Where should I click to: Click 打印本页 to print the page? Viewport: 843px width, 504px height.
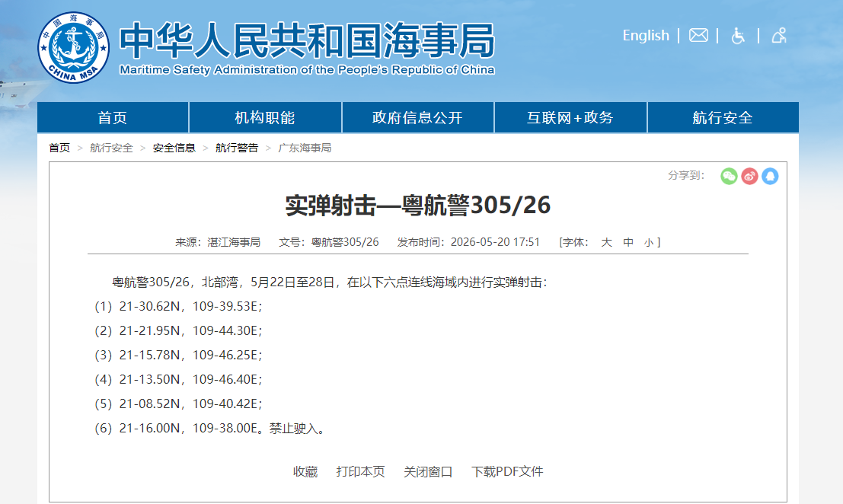pyautogui.click(x=360, y=472)
